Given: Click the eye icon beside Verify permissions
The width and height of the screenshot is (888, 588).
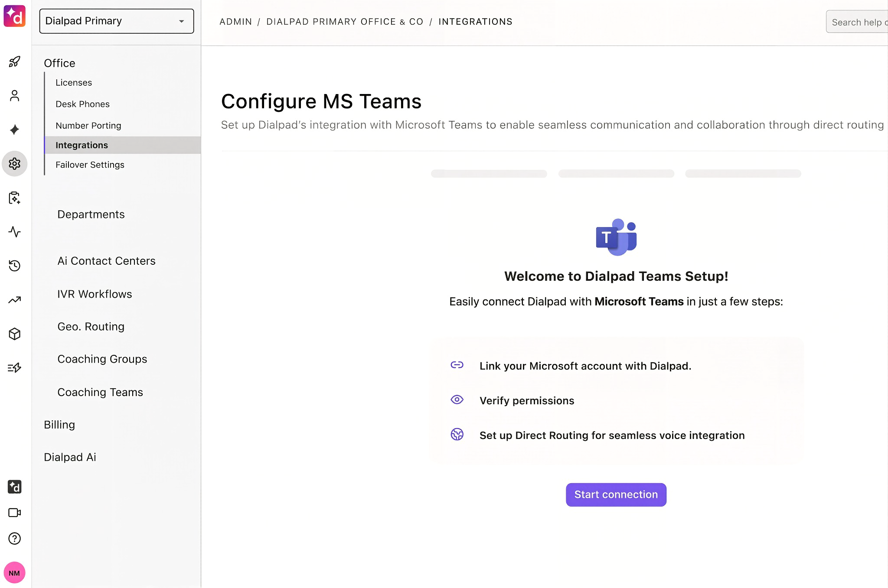Looking at the screenshot, I should point(457,400).
